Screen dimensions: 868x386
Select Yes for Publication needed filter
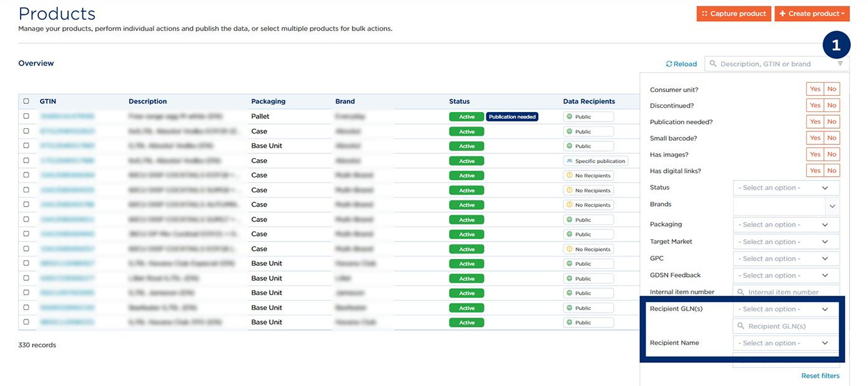(x=815, y=121)
